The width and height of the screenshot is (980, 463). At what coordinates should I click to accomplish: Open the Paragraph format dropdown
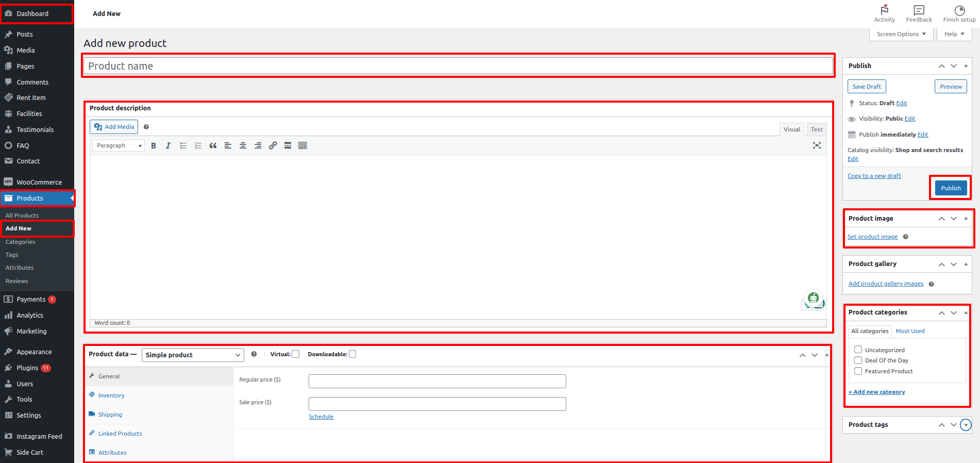click(119, 146)
